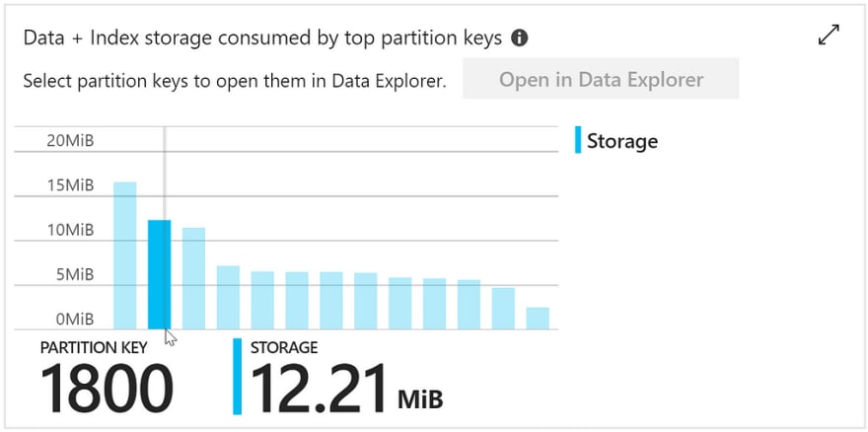Select the fourth bar in the chart
868x432 pixels.
point(228,298)
